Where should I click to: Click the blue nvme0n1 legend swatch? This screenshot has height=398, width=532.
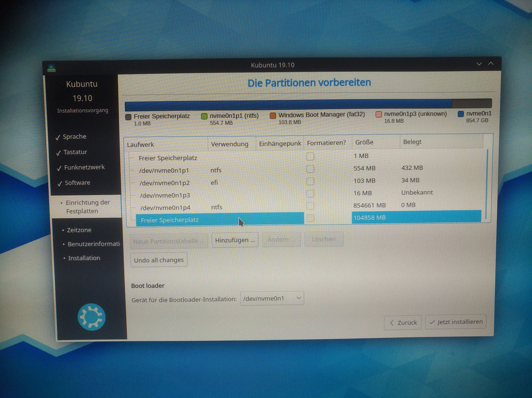pyautogui.click(x=461, y=114)
